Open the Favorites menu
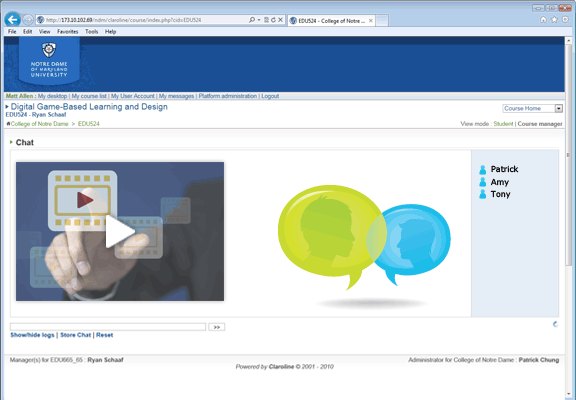This screenshot has width=576, height=400. pos(68,32)
